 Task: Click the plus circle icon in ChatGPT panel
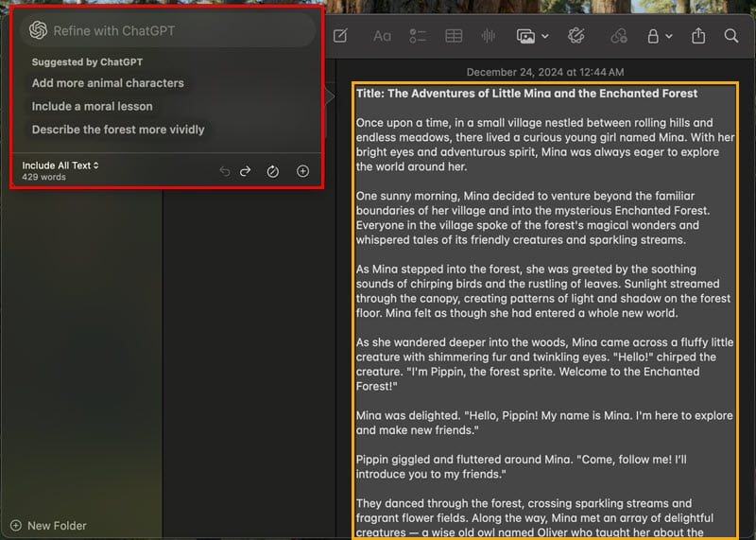click(x=302, y=171)
